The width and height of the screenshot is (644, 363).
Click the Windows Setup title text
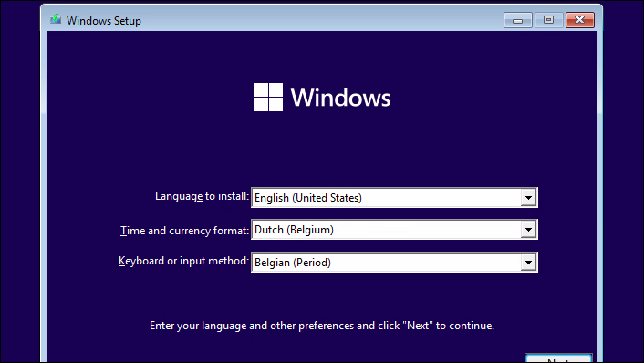pyautogui.click(x=104, y=21)
